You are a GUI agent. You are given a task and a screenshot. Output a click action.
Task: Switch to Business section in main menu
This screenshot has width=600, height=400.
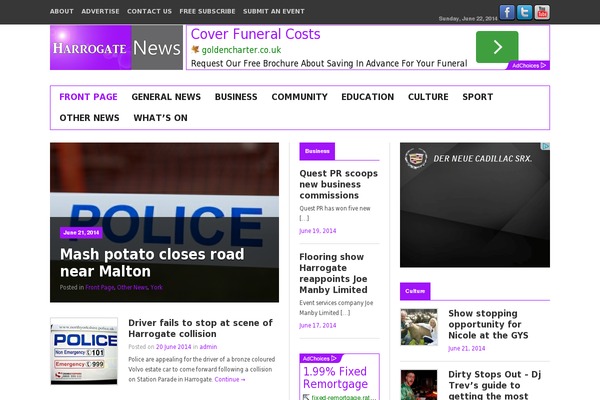point(236,97)
